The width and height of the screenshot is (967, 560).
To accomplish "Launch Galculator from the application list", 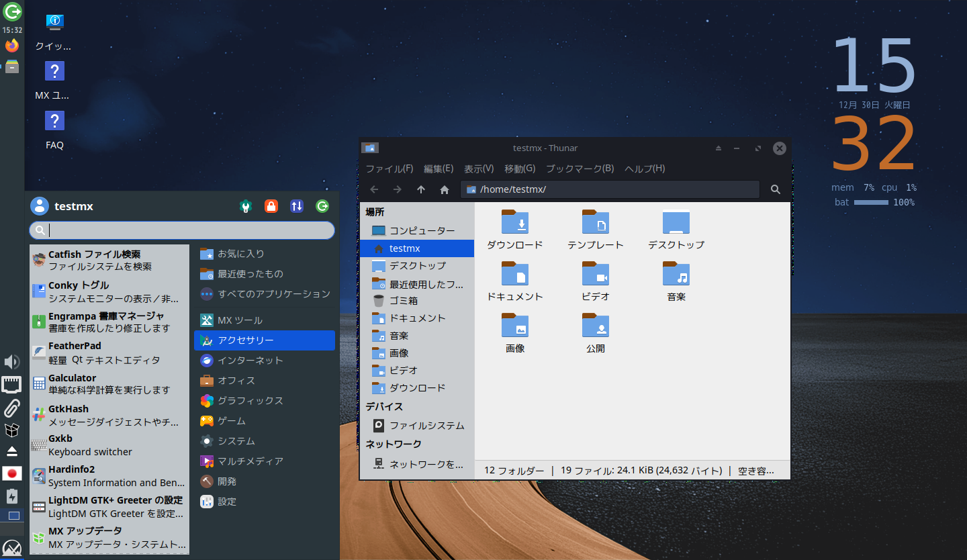I will (x=107, y=384).
